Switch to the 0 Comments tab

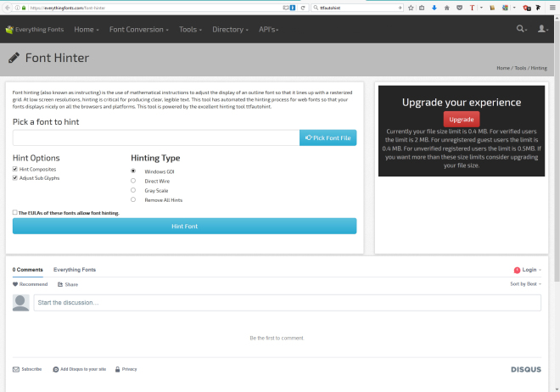coord(27,270)
